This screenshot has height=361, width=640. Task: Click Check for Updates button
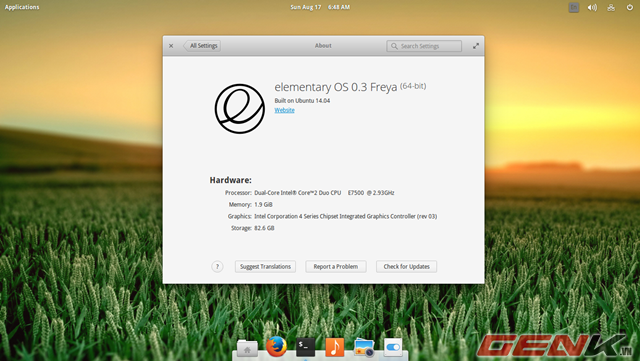407,267
